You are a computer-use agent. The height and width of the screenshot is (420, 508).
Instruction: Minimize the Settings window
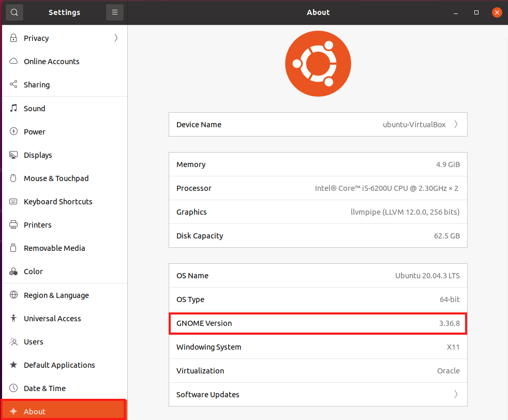456,12
